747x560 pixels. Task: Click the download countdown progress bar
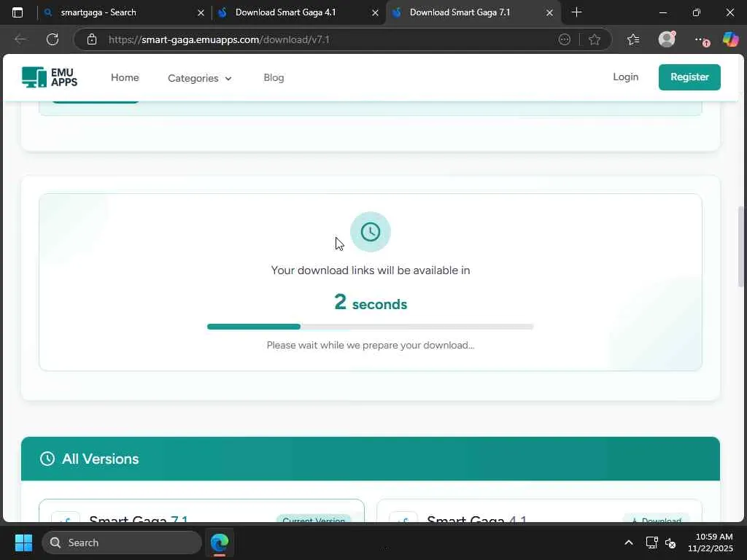(x=370, y=327)
